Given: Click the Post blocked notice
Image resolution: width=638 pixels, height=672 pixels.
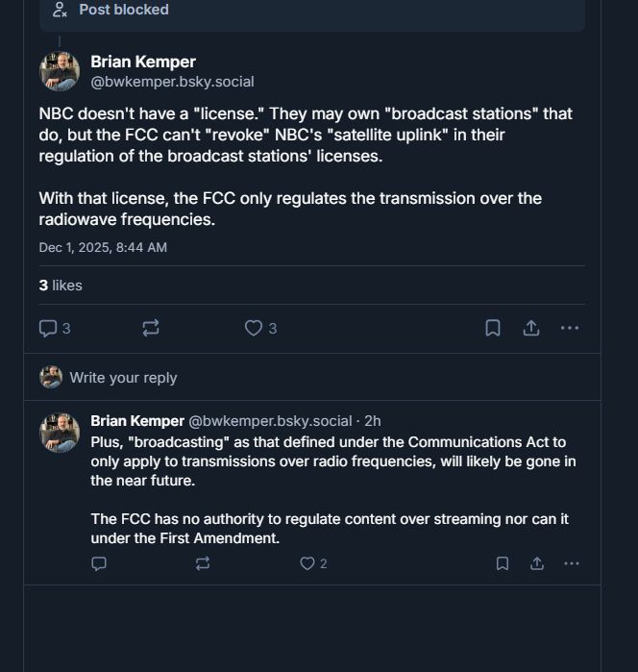Looking at the screenshot, I should point(123,10).
